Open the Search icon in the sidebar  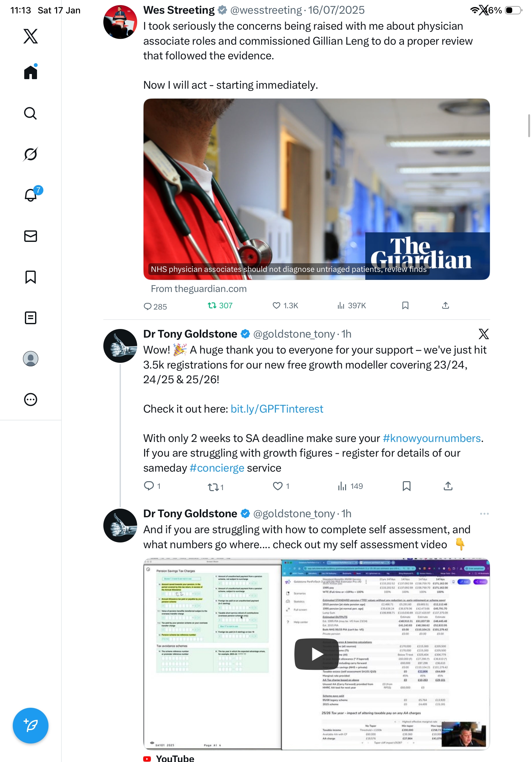[x=31, y=113]
